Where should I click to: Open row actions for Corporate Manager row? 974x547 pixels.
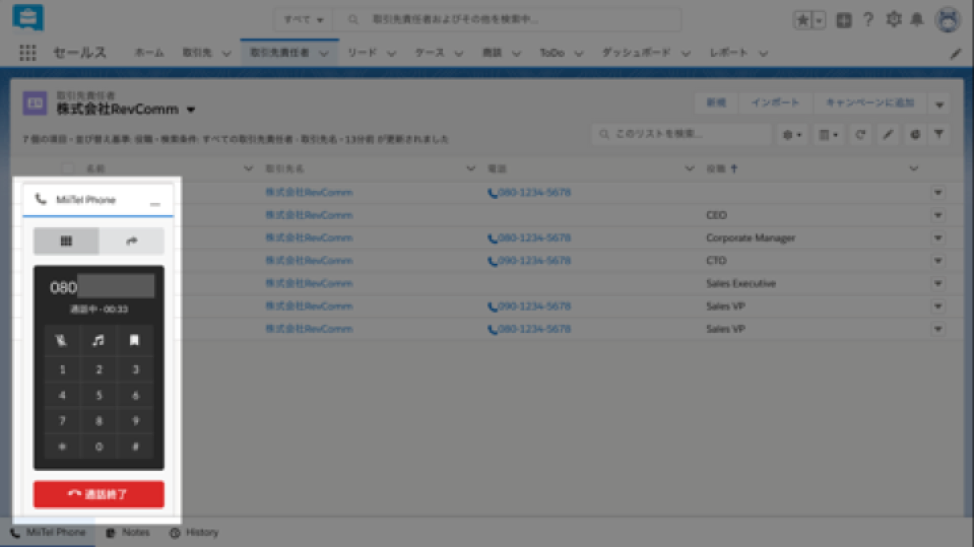click(x=938, y=238)
